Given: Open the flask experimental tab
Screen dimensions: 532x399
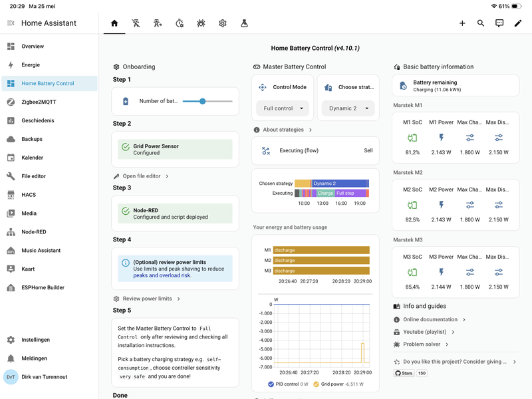Looking at the screenshot, I should coord(244,23).
